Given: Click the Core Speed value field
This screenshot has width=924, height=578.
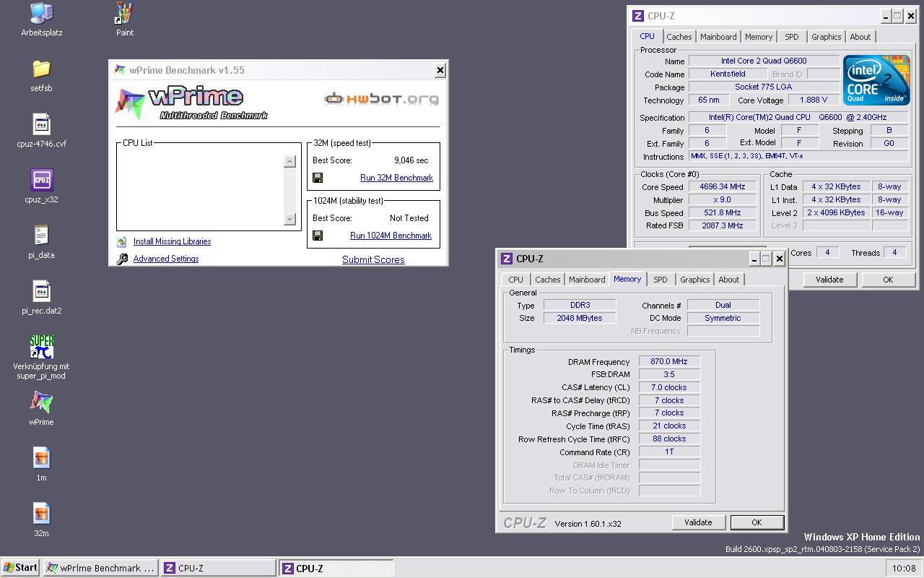Looking at the screenshot, I should (x=723, y=186).
